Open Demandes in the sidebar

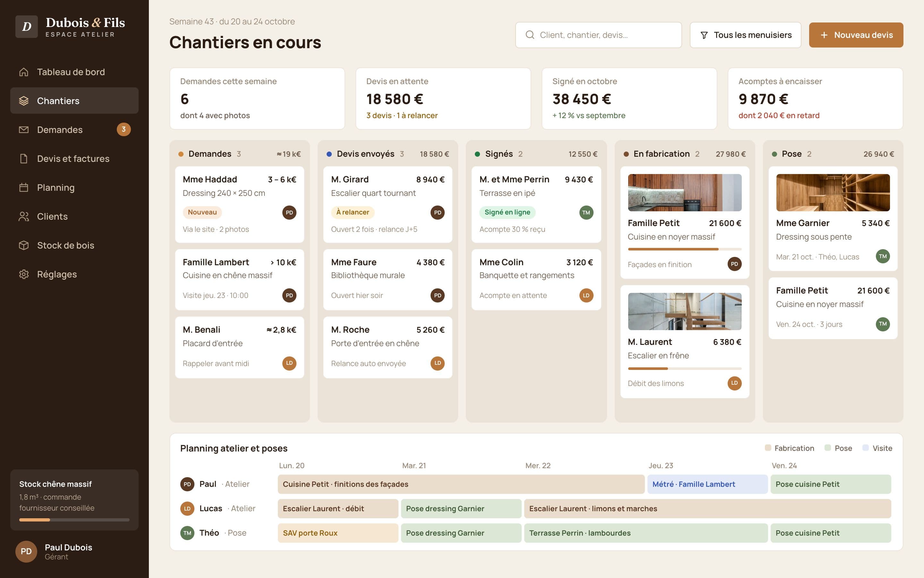tap(74, 130)
